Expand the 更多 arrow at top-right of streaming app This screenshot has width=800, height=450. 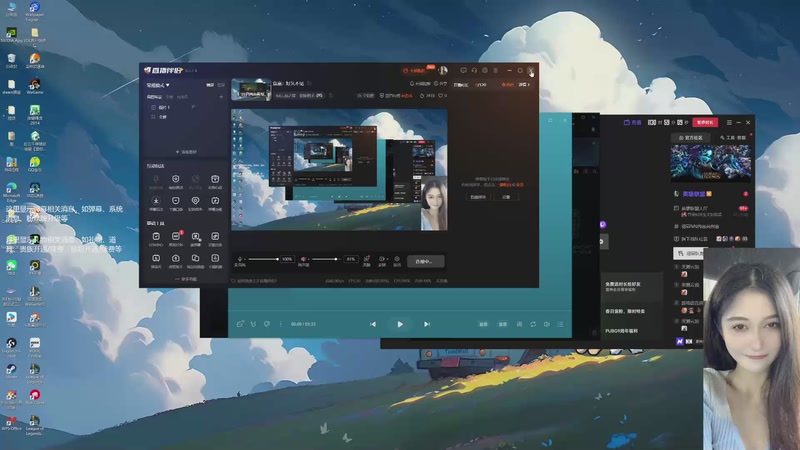(x=524, y=85)
